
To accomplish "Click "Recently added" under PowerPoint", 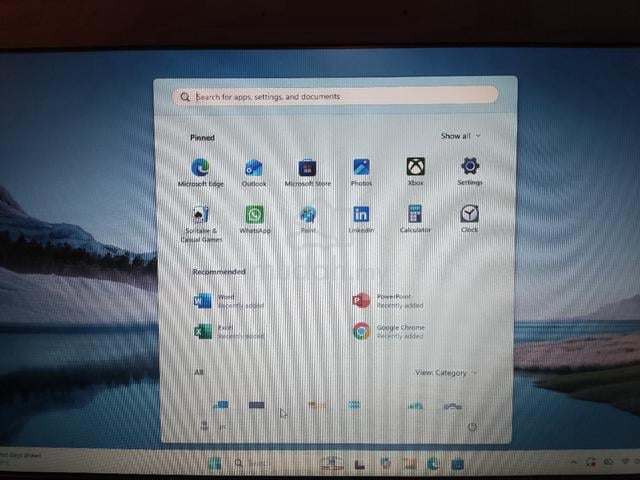I will (400, 305).
